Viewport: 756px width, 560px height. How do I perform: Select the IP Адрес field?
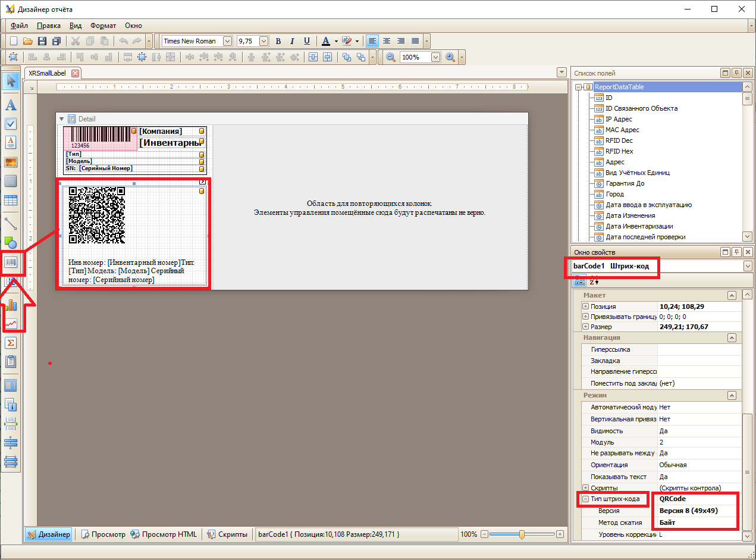[x=619, y=119]
